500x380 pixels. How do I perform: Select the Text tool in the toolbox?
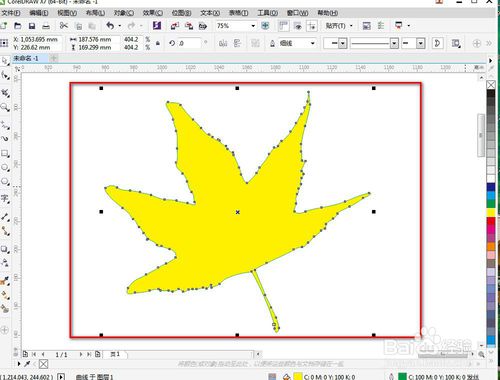pyautogui.click(x=5, y=199)
